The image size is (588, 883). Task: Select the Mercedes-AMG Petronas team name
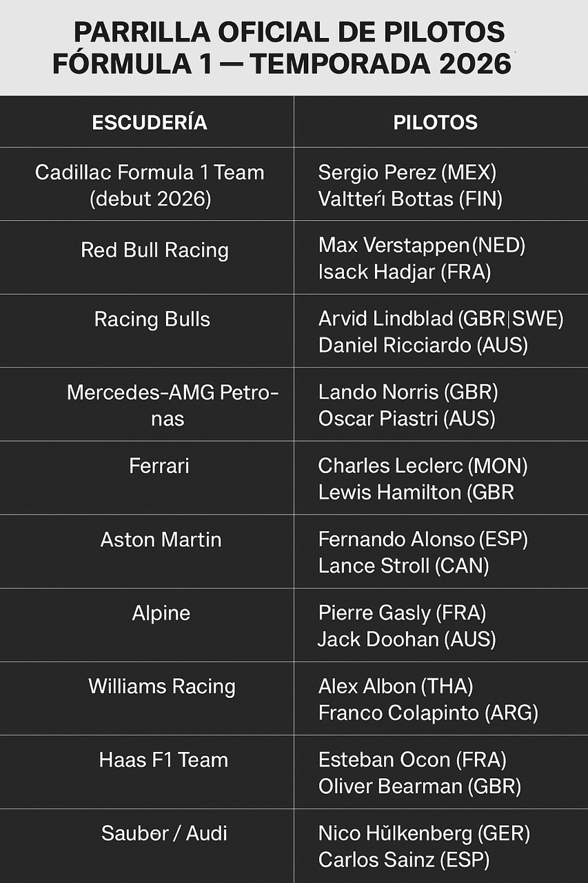coord(172,405)
